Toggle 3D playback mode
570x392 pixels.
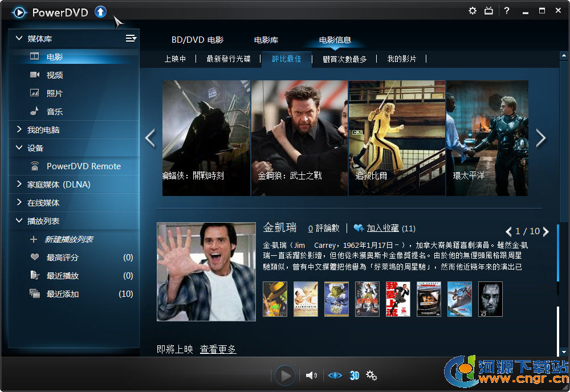(354, 375)
